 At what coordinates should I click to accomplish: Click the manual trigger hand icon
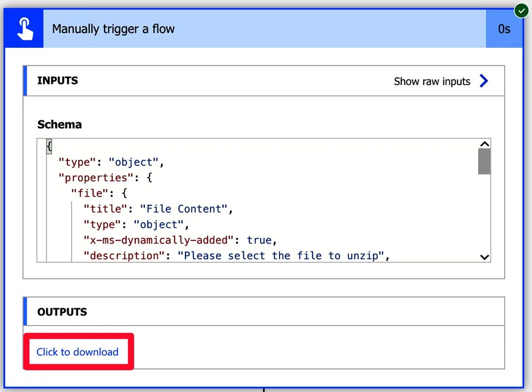point(24,29)
